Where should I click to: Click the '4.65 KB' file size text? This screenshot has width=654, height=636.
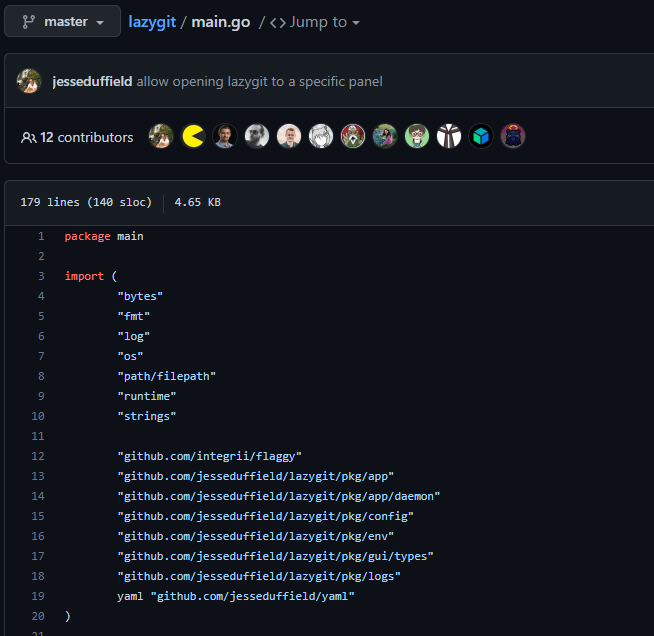point(197,202)
